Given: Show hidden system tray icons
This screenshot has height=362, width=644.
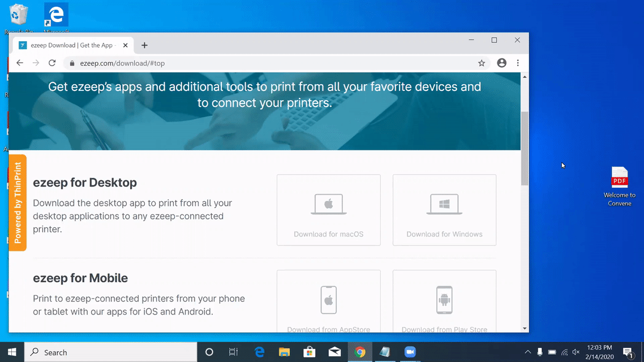Looking at the screenshot, I should click(x=528, y=352).
